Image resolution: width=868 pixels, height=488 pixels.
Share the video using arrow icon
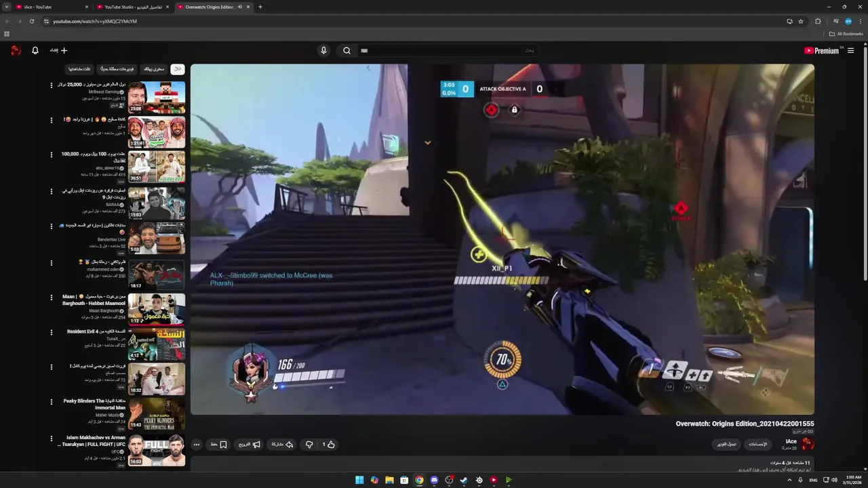[282, 445]
